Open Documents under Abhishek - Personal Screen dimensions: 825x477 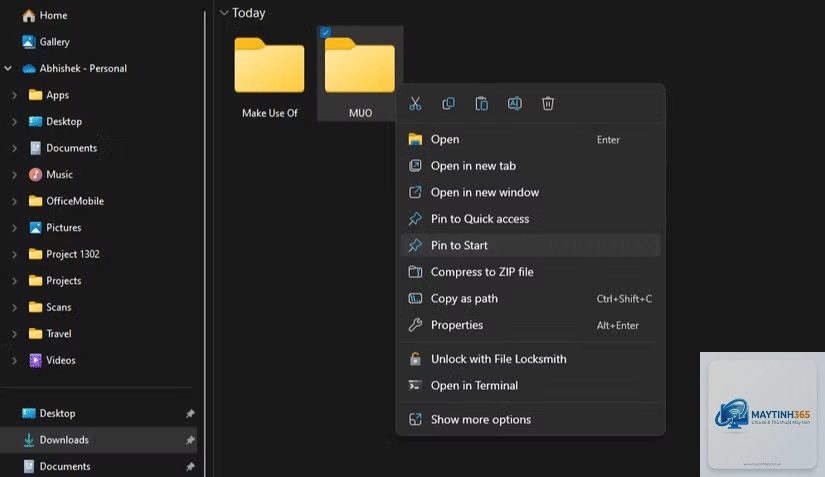63,148
